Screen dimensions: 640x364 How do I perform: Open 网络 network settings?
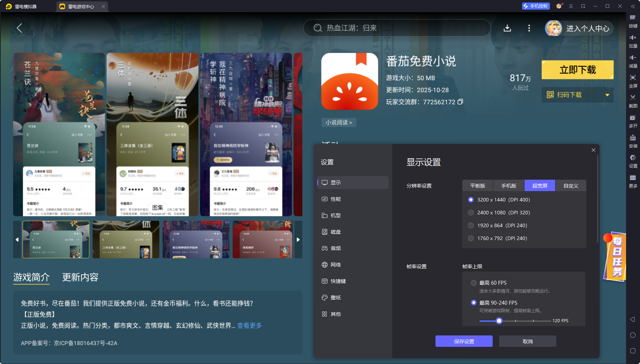coord(336,264)
